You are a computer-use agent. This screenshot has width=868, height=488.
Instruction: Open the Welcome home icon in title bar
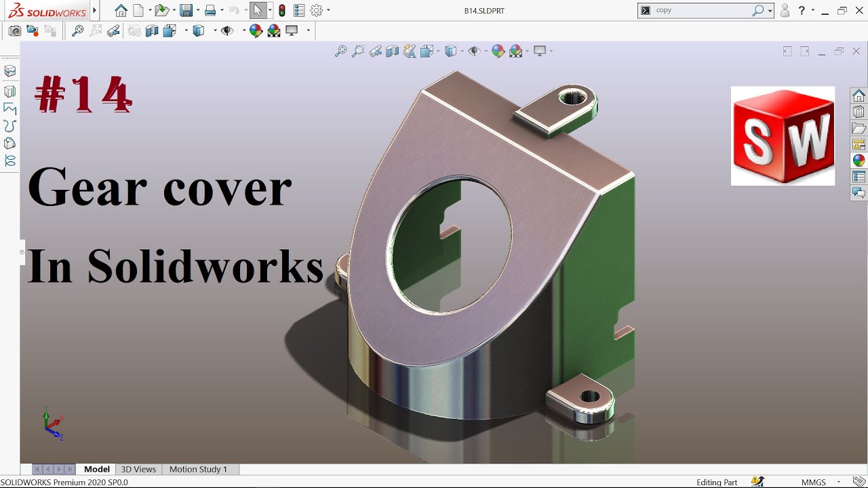pos(121,10)
